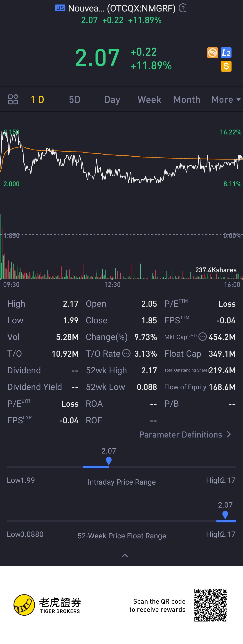Tap the info icon next to T/O Rate
Image resolution: width=243 pixels, height=644 pixels.
coord(126,353)
